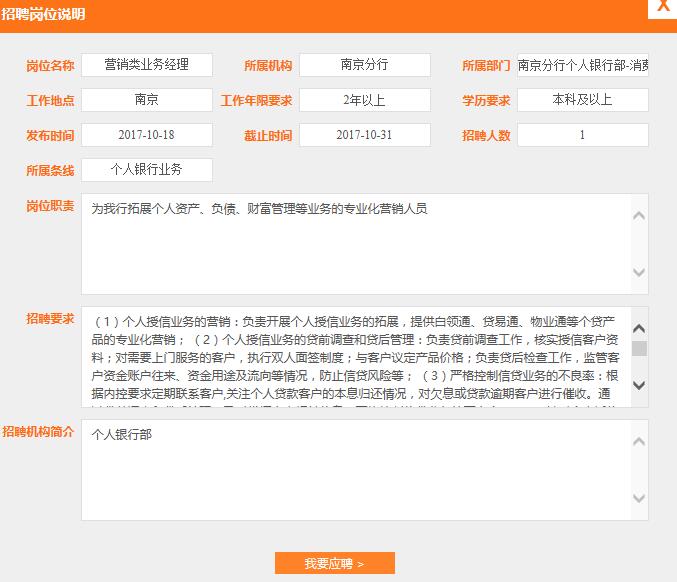The image size is (677, 582).
Task: Select the 工作年限要求 field 2年以上
Action: point(364,100)
